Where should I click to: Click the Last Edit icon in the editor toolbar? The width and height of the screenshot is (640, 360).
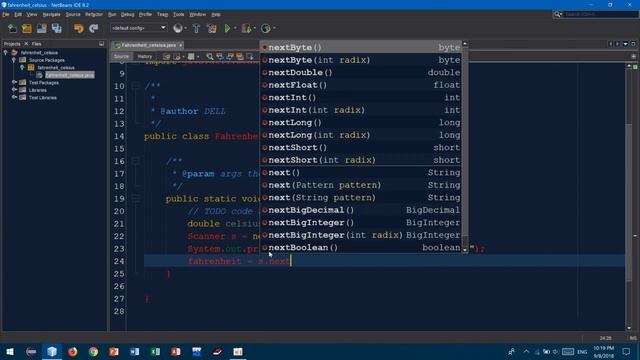coord(167,57)
